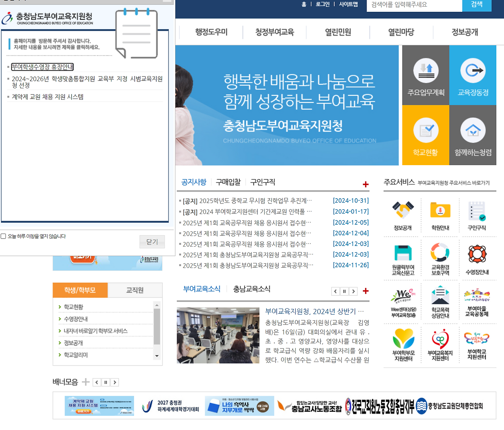Close the popup with the 닫기 button
This screenshot has width=504, height=430.
click(x=152, y=242)
